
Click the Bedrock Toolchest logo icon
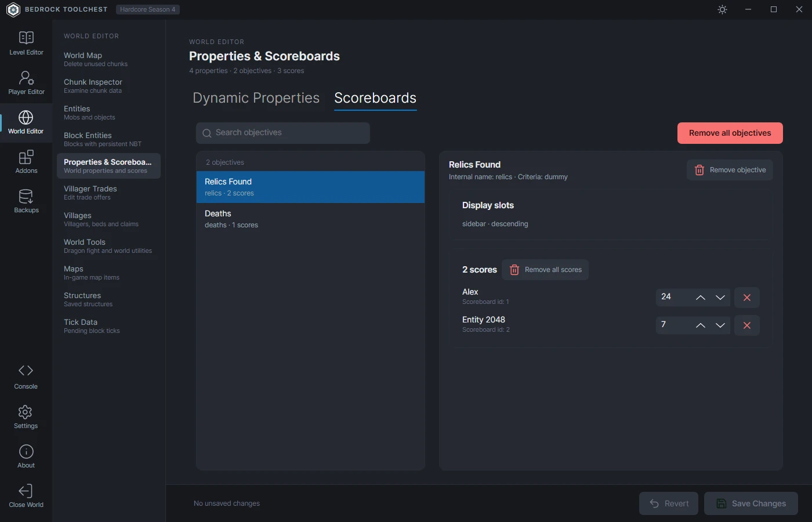pyautogui.click(x=13, y=9)
